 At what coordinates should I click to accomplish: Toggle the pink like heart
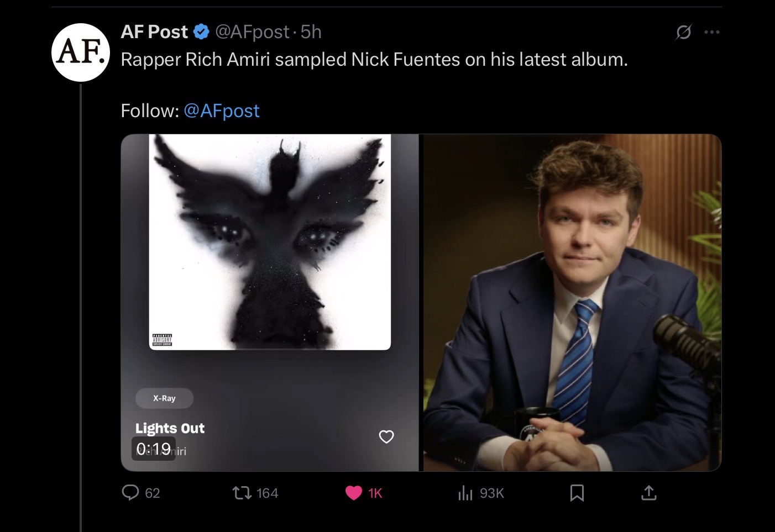tap(354, 492)
